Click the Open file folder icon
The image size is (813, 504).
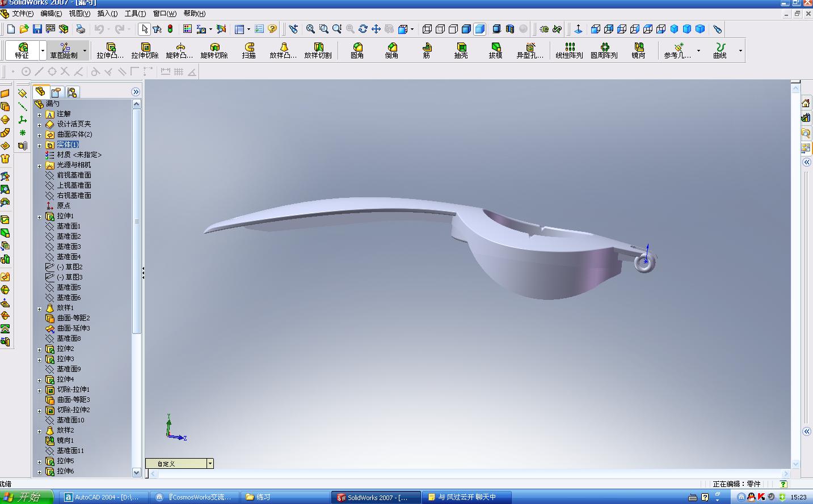[x=24, y=29]
